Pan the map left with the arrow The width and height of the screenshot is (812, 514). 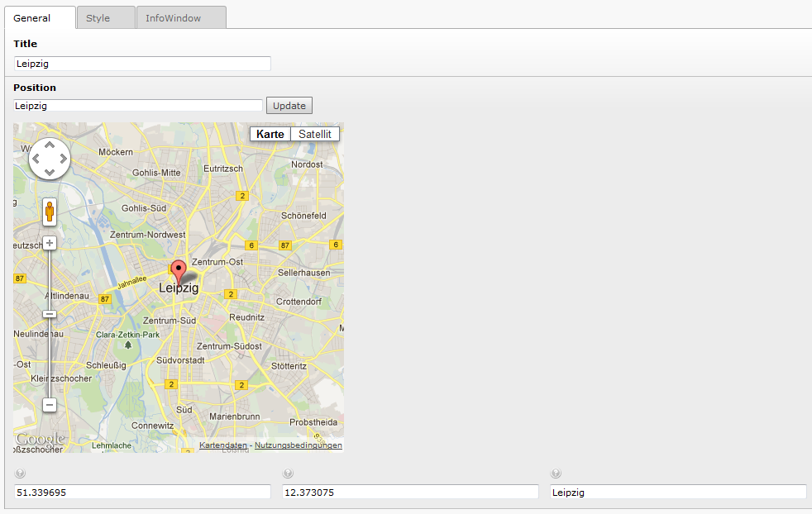coord(36,159)
